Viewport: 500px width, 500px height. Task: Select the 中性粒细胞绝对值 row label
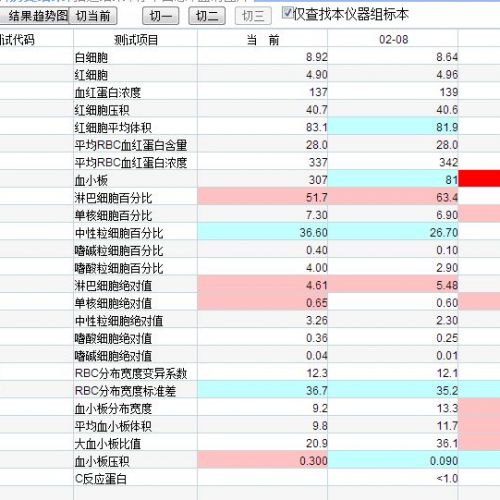click(x=119, y=321)
